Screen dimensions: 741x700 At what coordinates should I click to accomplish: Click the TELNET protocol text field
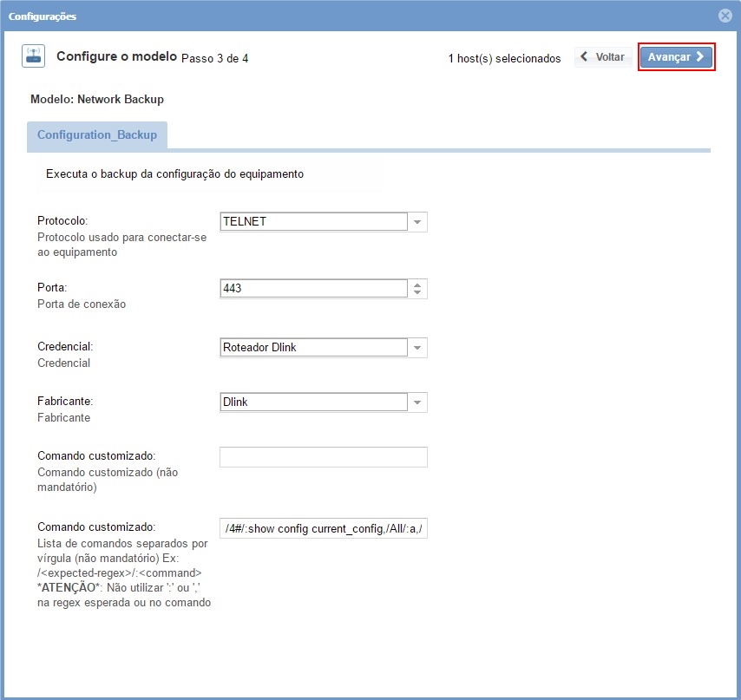(x=313, y=222)
